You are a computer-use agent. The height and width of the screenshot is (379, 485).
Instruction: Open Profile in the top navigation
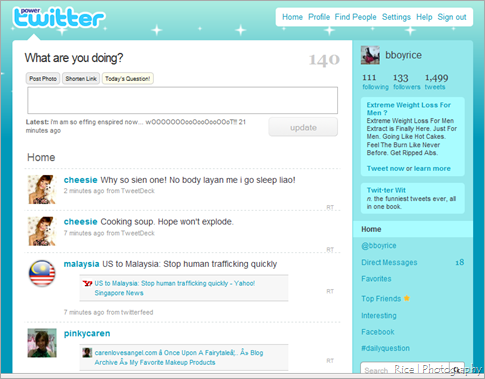coord(319,17)
